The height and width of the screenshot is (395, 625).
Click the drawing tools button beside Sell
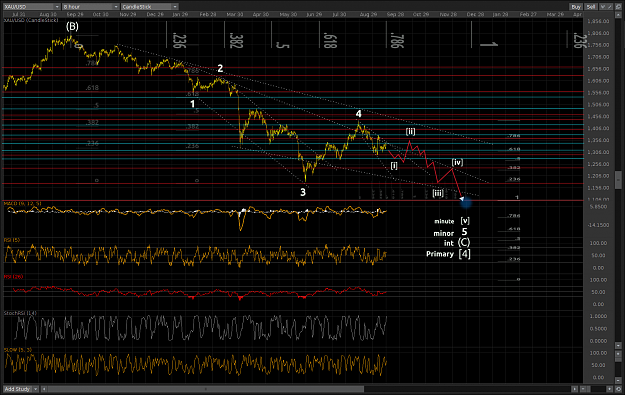pos(606,7)
